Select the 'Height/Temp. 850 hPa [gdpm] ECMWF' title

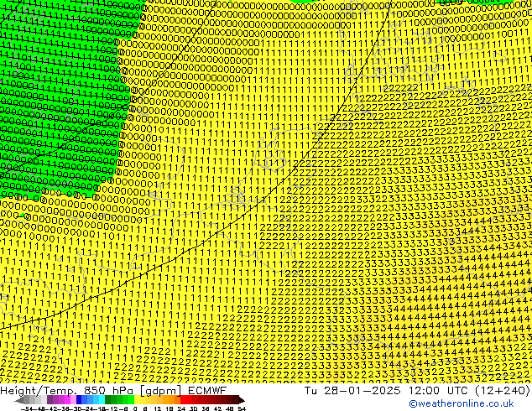[113, 390]
